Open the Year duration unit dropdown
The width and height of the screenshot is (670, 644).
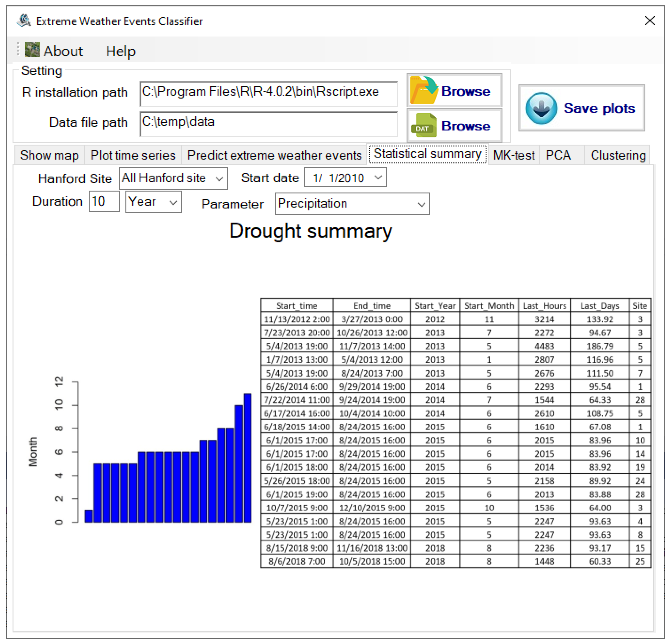tap(173, 202)
